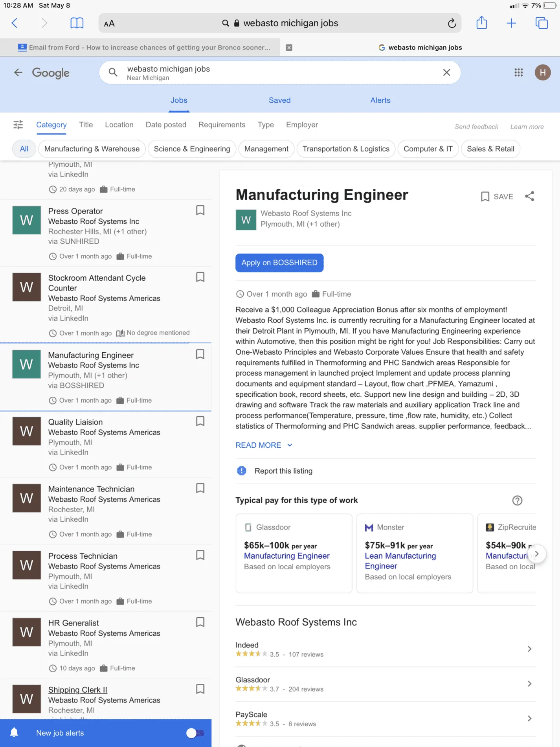
Task: Open Glassdoor Manufacturing Engineer salary link
Action: pyautogui.click(x=287, y=556)
